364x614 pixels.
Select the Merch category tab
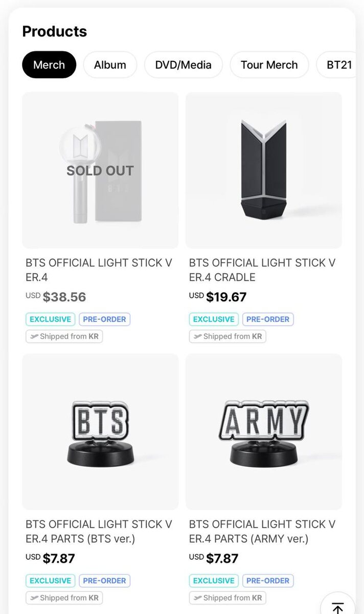pyautogui.click(x=49, y=65)
